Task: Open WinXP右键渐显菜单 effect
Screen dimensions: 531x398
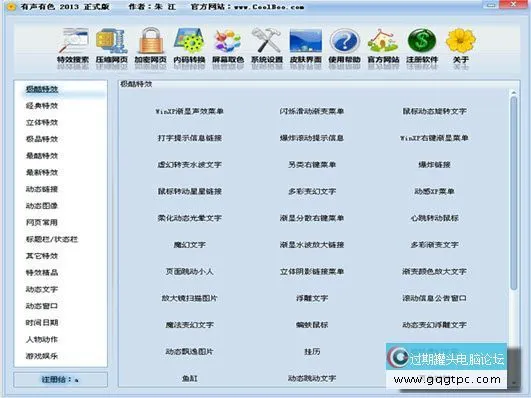Action: pos(434,138)
